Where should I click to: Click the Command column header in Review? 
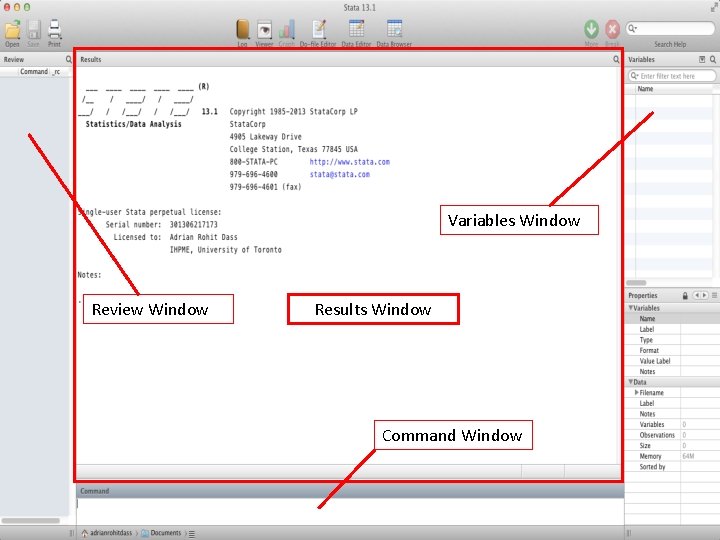(34, 72)
